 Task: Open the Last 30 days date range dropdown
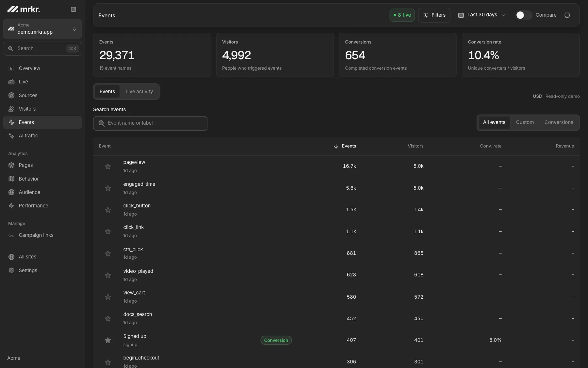click(x=482, y=15)
